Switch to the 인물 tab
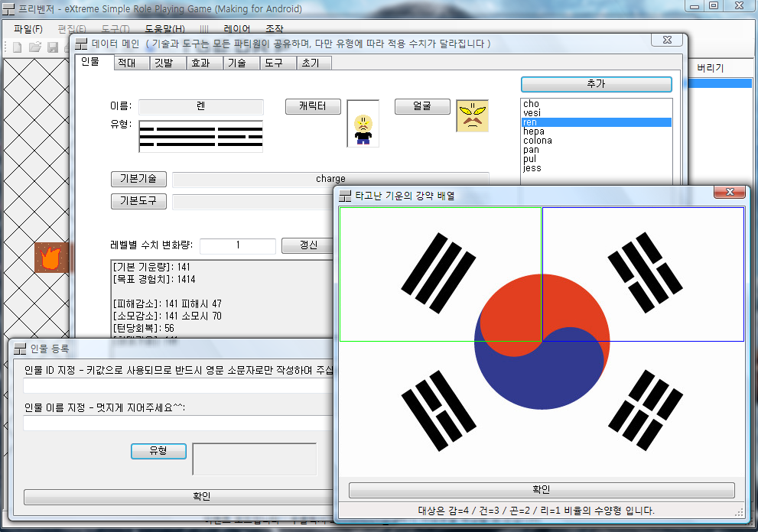This screenshot has width=758, height=532. (x=90, y=62)
